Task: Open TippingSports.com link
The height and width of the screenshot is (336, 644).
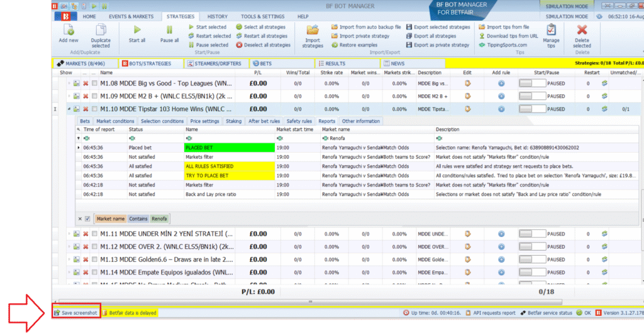Action: tap(502, 45)
